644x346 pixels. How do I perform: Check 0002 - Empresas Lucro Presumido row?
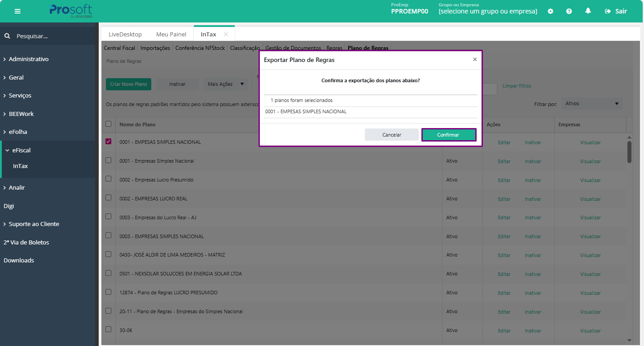point(108,179)
